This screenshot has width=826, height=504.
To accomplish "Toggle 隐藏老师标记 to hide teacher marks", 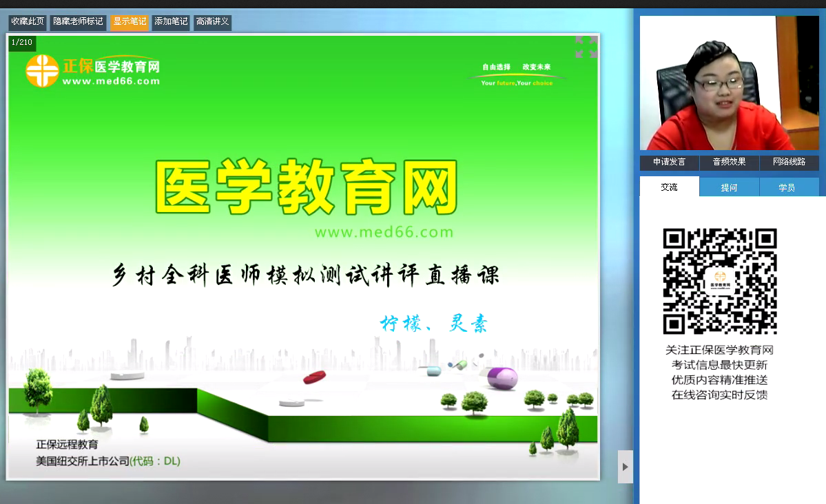I will 78,22.
